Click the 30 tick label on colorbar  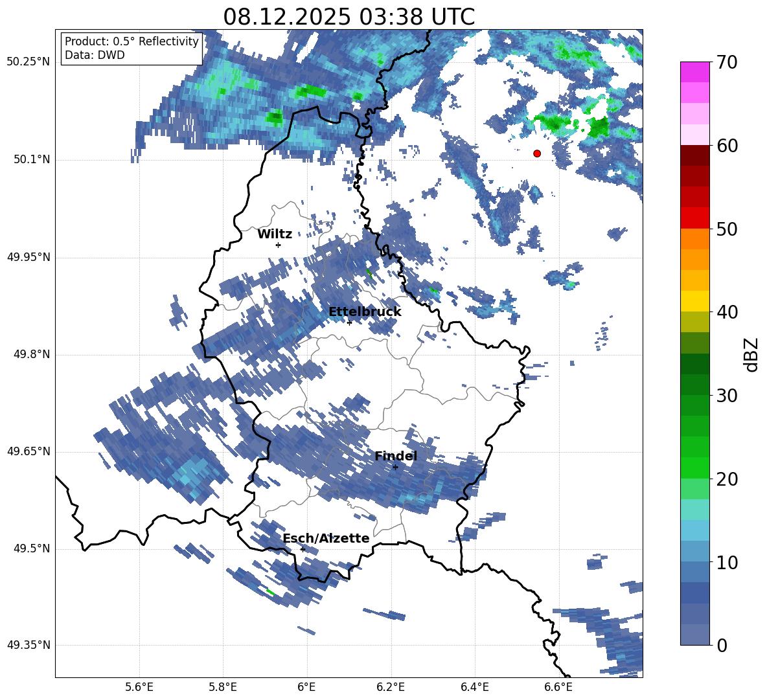[x=727, y=396]
